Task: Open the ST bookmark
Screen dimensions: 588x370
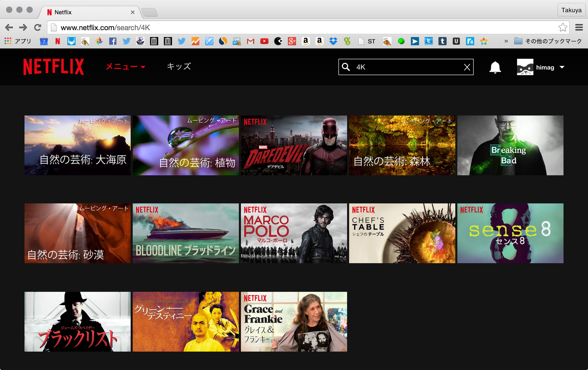Action: click(x=367, y=41)
